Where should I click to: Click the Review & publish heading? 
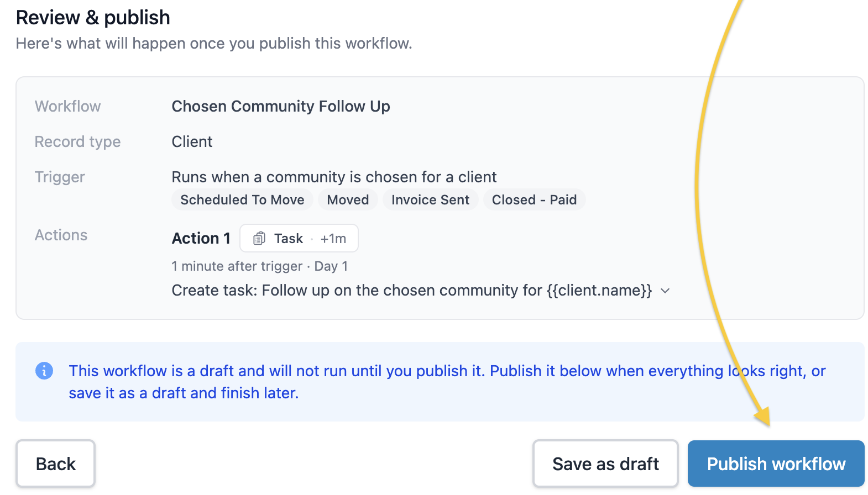[x=93, y=18]
